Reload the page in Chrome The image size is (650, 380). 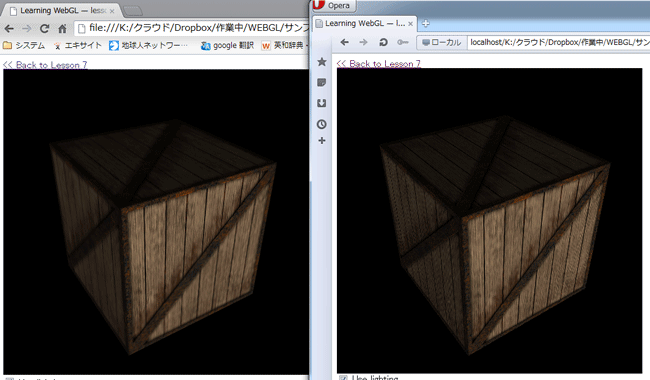(x=44, y=29)
